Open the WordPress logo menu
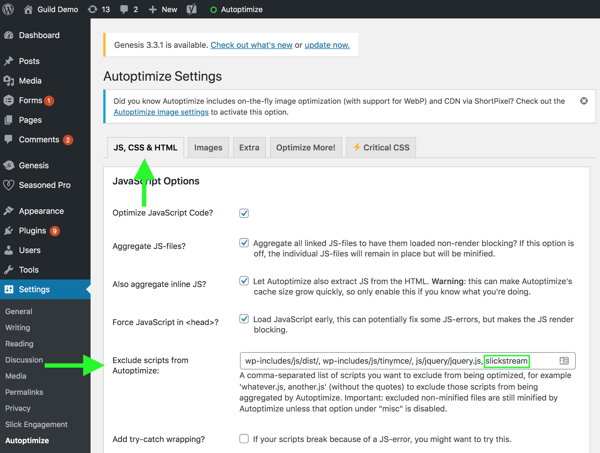 click(8, 9)
